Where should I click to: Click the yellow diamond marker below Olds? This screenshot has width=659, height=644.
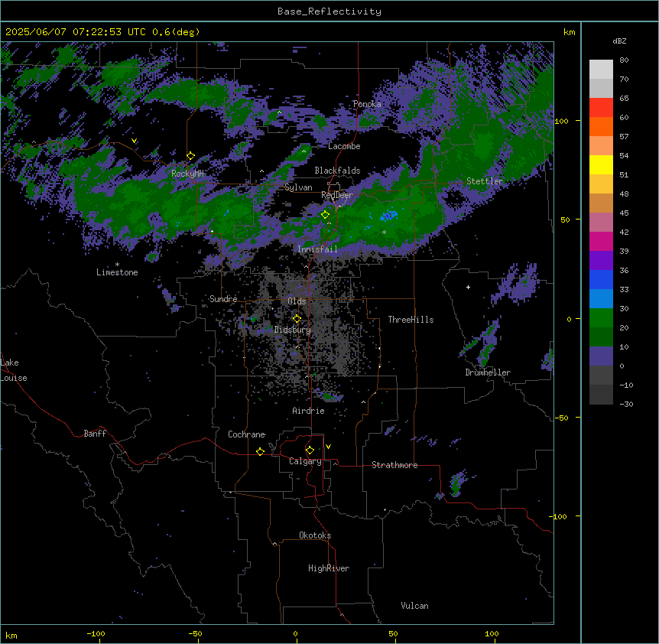click(x=297, y=318)
